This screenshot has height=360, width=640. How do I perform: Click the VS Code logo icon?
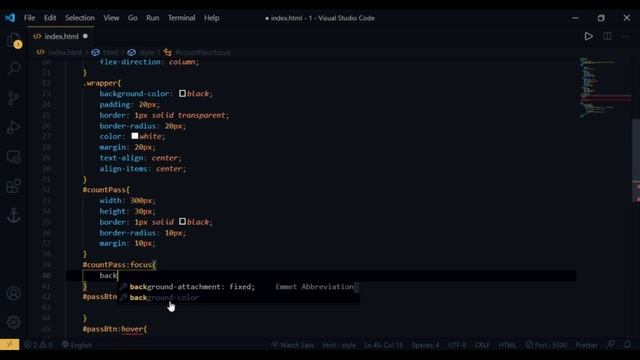(10, 18)
